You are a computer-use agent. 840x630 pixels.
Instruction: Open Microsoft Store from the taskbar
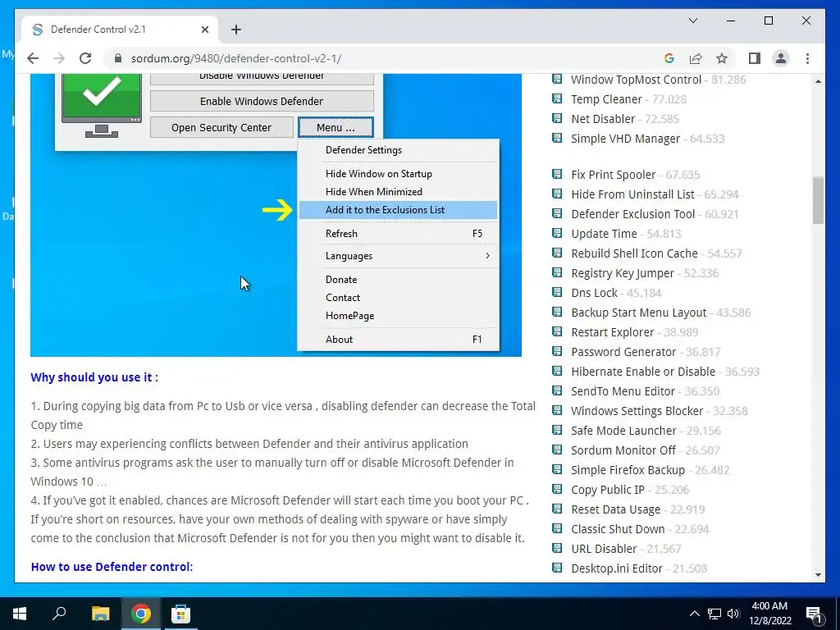tap(180, 614)
